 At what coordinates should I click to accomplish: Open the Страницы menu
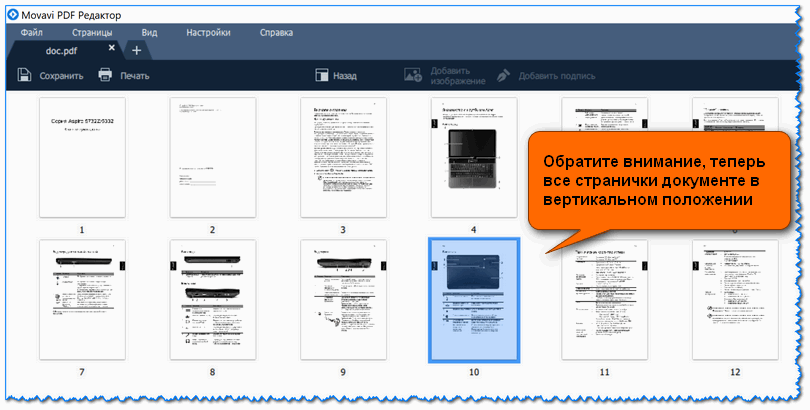[x=92, y=32]
